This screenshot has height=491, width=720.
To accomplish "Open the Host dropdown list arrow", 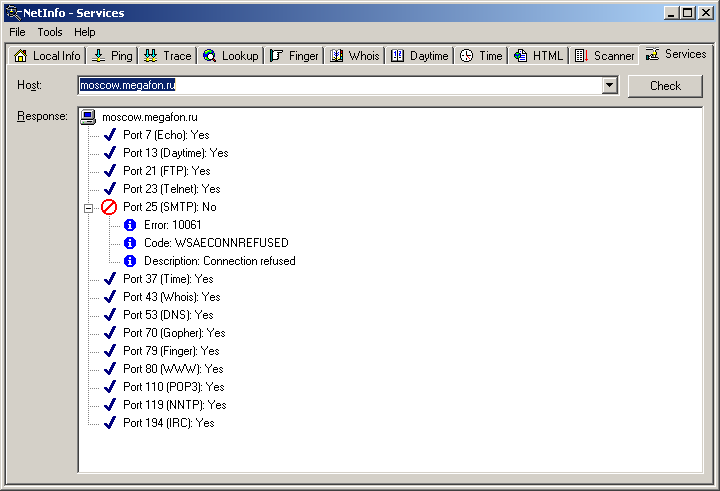I will tap(609, 85).
